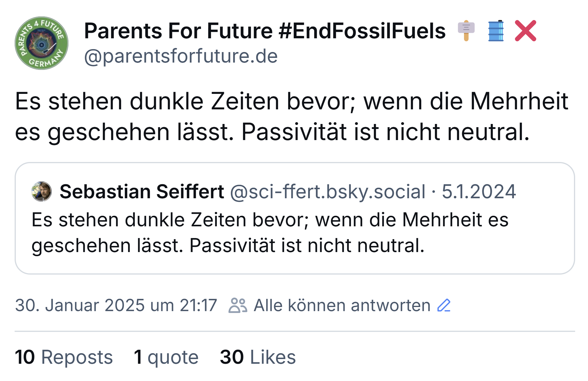The image size is (588, 381).
Task: Open the Parents 4 Future Germany avatar
Action: (x=42, y=43)
